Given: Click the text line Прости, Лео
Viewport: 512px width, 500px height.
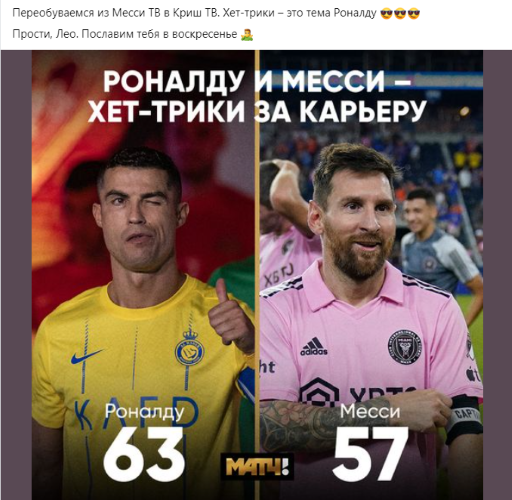Looking at the screenshot, I should (133, 34).
